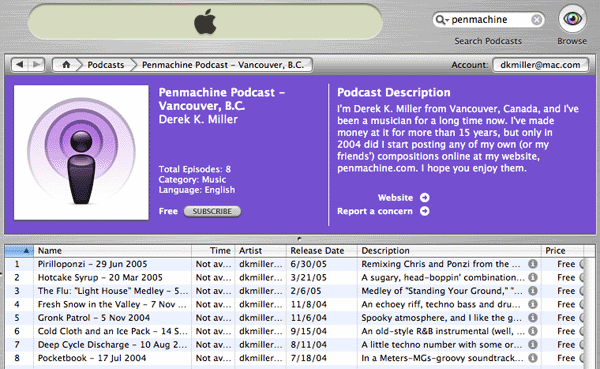Select Deep Cycle Discharge episode row
Viewport: 600px width, 369px height.
(112, 345)
